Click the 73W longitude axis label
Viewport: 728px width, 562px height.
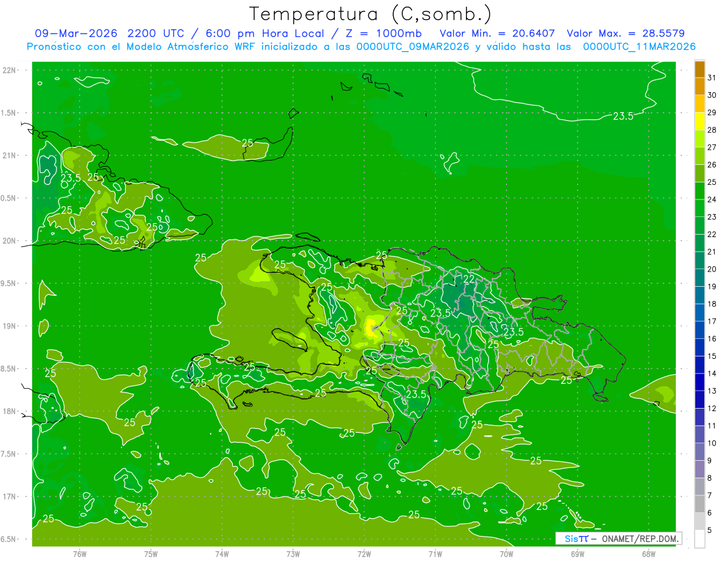293,554
